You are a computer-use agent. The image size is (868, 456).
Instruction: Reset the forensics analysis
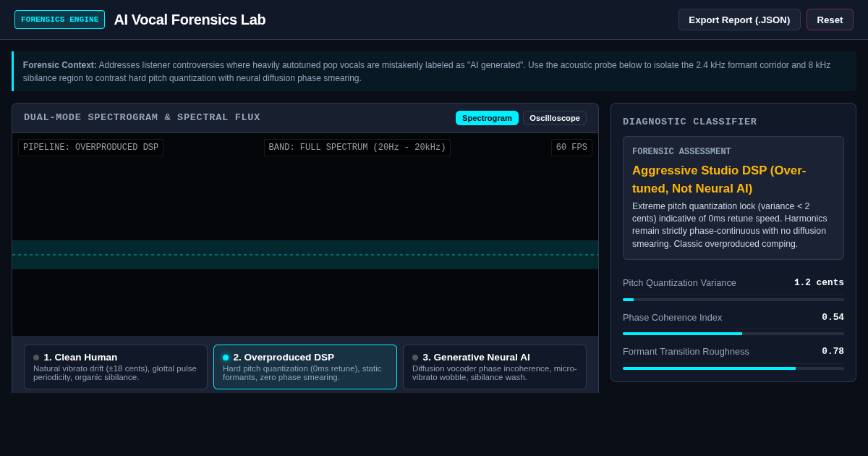click(x=830, y=20)
